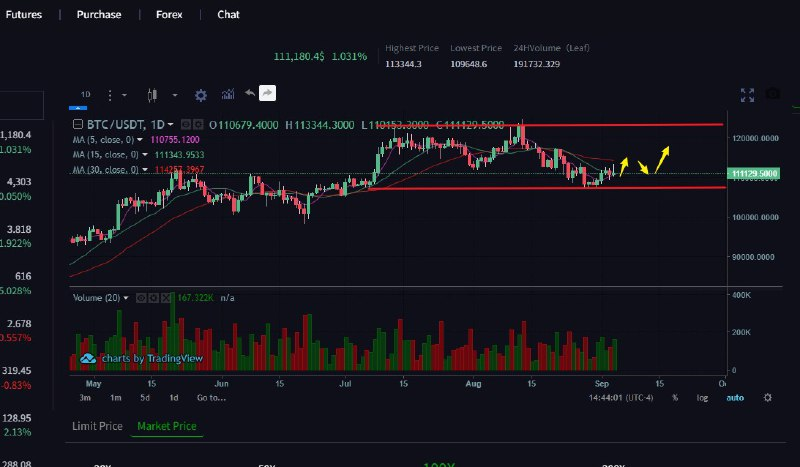Toggle auto scale on chart
This screenshot has height=467, width=800.
(x=734, y=397)
